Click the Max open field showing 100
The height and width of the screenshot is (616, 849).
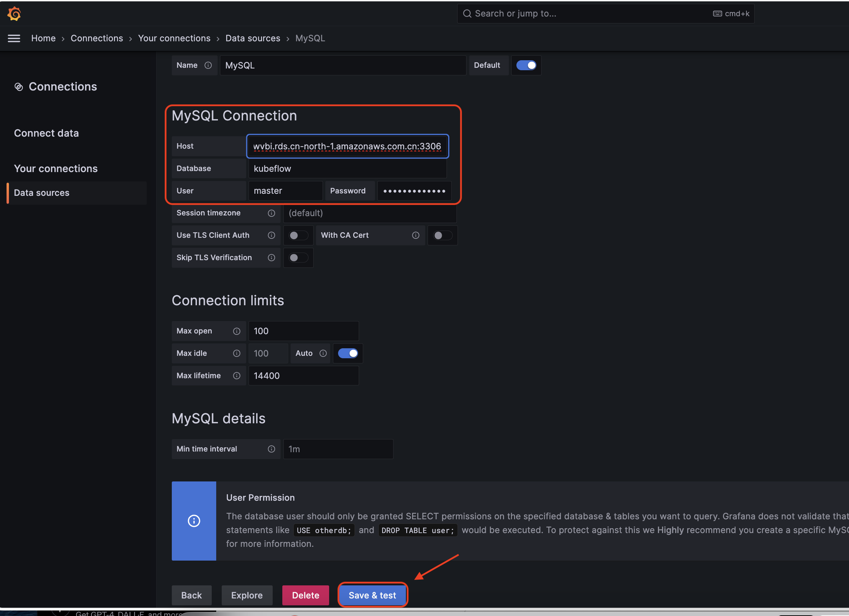coord(304,331)
